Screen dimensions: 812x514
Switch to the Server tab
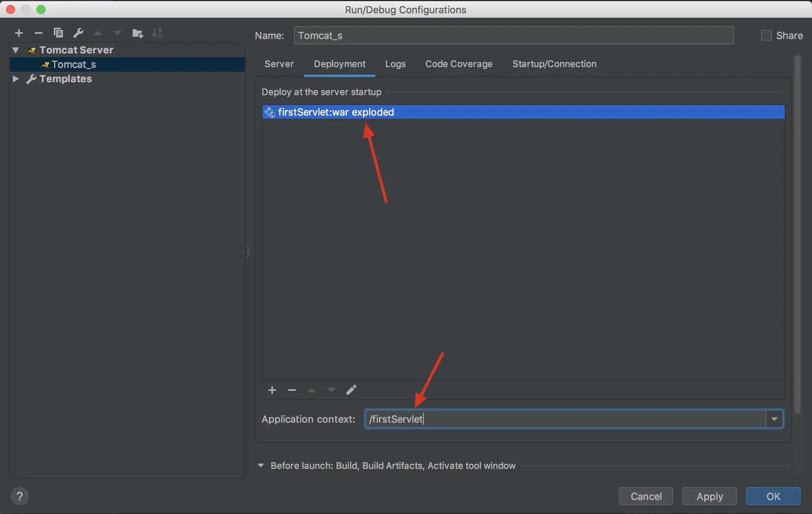(279, 64)
